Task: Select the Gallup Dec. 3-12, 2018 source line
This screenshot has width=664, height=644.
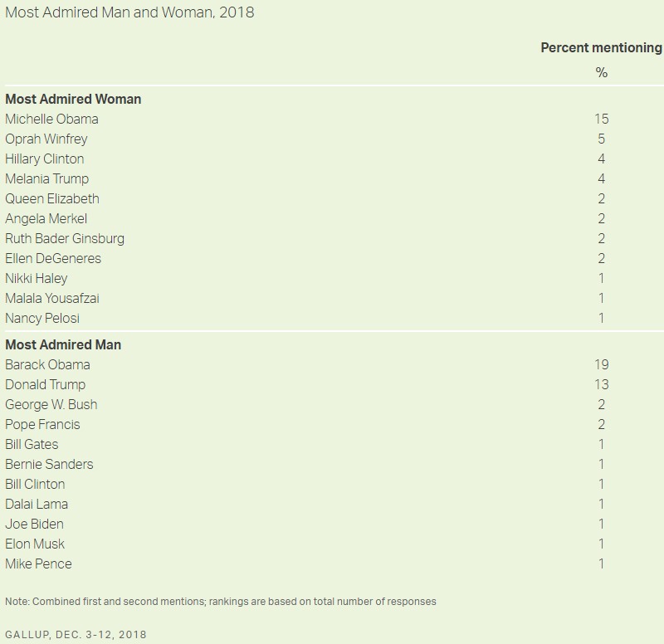Action: [76, 634]
